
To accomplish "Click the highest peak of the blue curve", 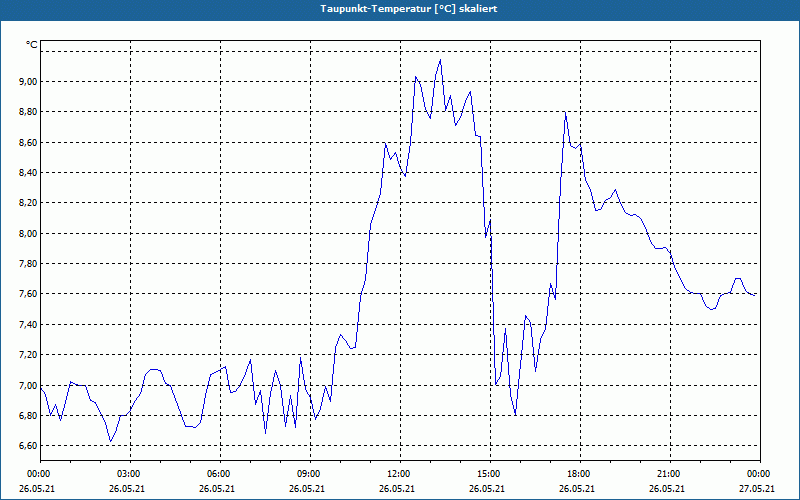I will pyautogui.click(x=440, y=60).
